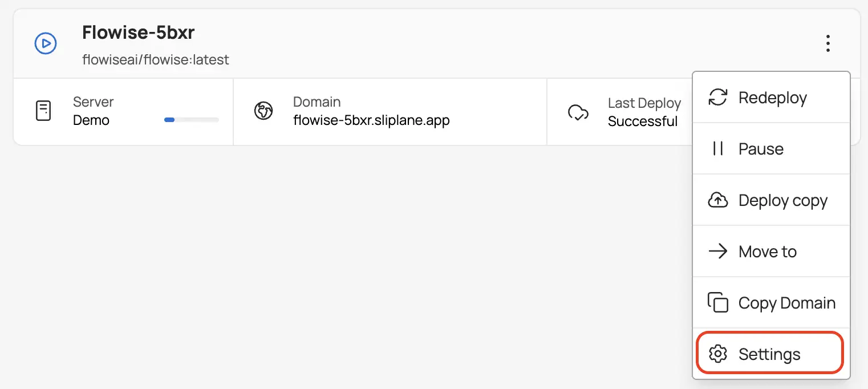This screenshot has width=868, height=389.
Task: Click the Pause icon in the menu
Action: (717, 148)
